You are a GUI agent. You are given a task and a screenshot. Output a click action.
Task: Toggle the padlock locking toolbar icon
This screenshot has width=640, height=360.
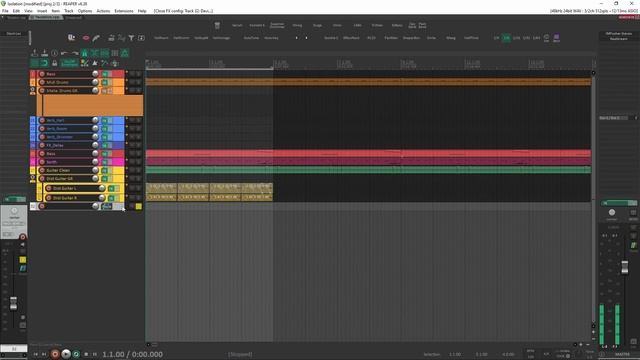click(54, 63)
